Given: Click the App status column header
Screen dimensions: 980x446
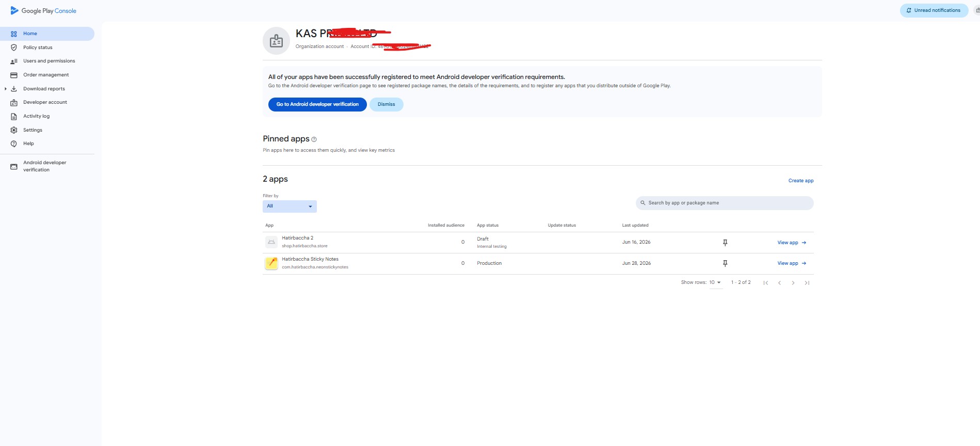Looking at the screenshot, I should (488, 226).
